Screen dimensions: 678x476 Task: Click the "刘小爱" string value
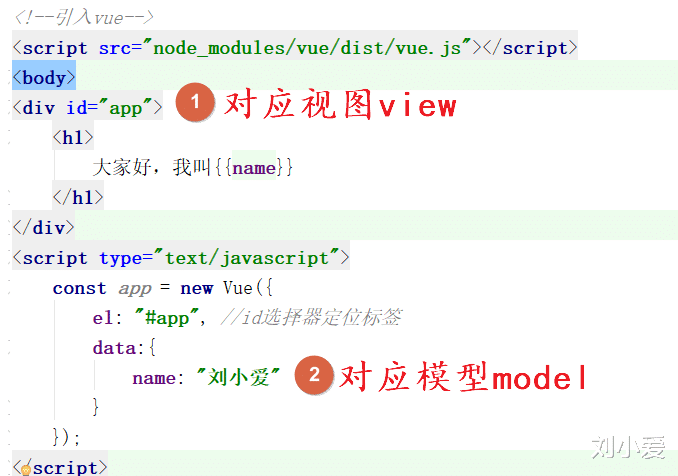pos(238,377)
